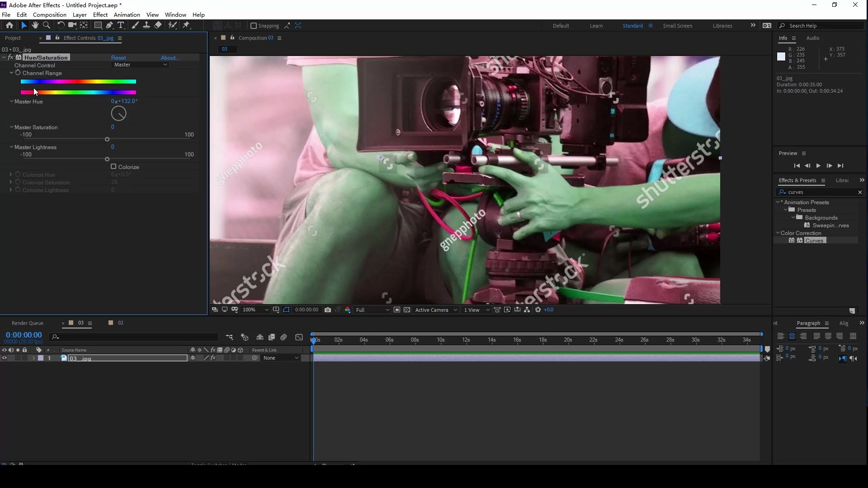Screen dimensions: 868x488
Task: Switch to the Learn workspace
Action: [596, 26]
